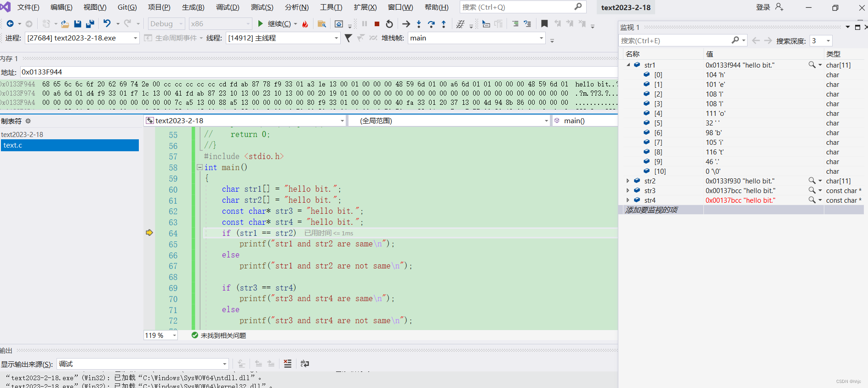Restart the debug session
The image size is (868, 388).
[389, 24]
